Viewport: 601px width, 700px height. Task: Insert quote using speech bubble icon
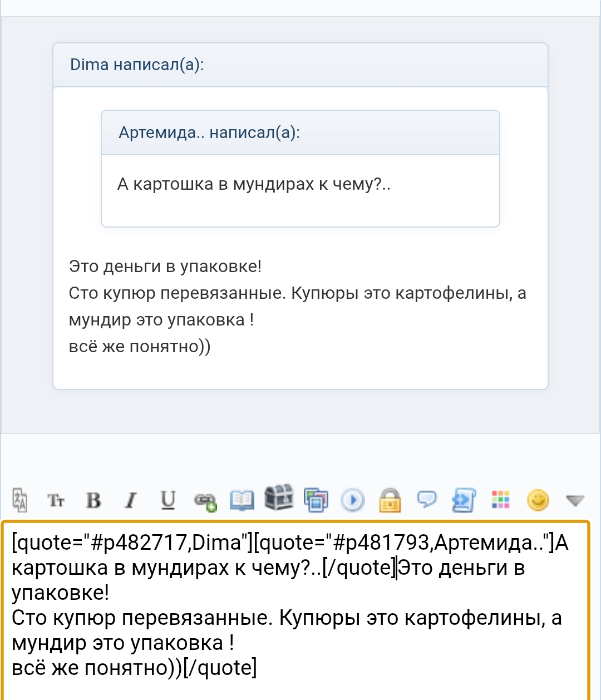[x=427, y=499]
